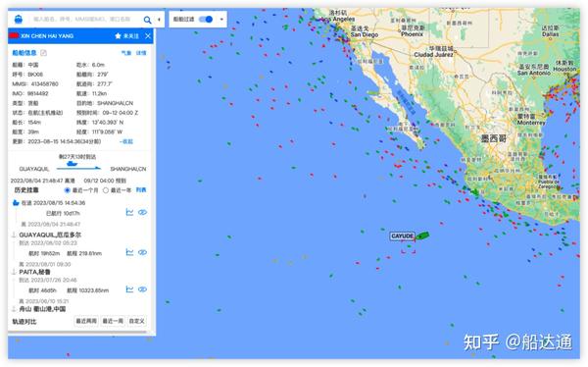Click the GUAYAQUIL origin under voyage line
The image size is (588, 367).
point(34,169)
